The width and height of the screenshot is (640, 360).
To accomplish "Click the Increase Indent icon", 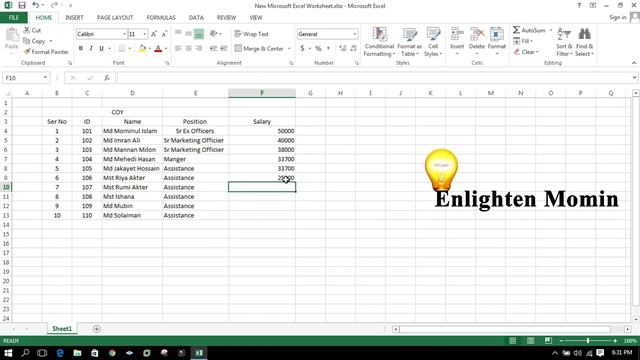I will pyautogui.click(x=224, y=49).
